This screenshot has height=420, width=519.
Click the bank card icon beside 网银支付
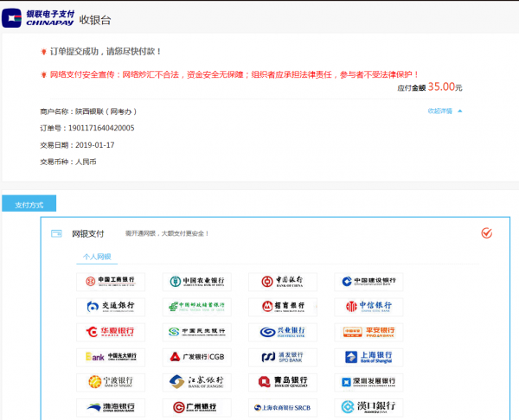(x=56, y=234)
